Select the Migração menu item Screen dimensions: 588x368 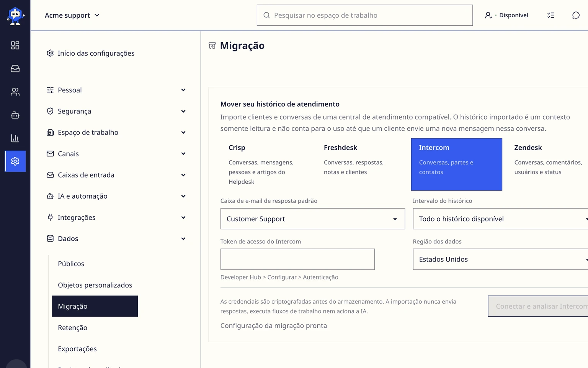(x=95, y=306)
